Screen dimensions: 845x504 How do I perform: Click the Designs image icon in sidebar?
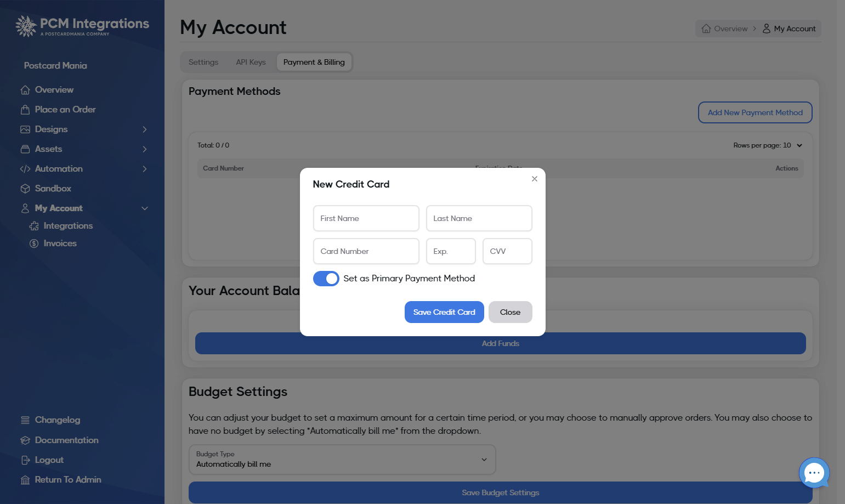(25, 129)
